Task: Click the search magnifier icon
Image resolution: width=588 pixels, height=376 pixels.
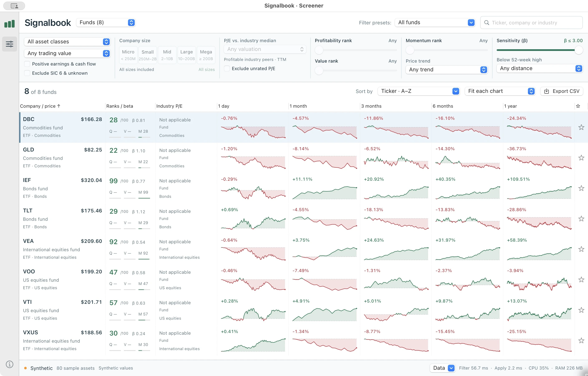Action: (x=486, y=23)
